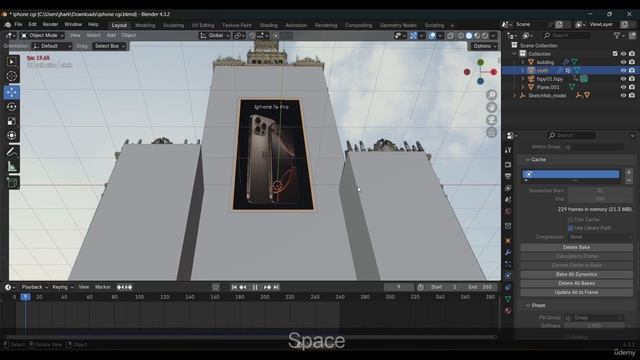Screen dimensions: 640x360
Task: Switch to the Shading workspace tab
Action: (x=269, y=25)
